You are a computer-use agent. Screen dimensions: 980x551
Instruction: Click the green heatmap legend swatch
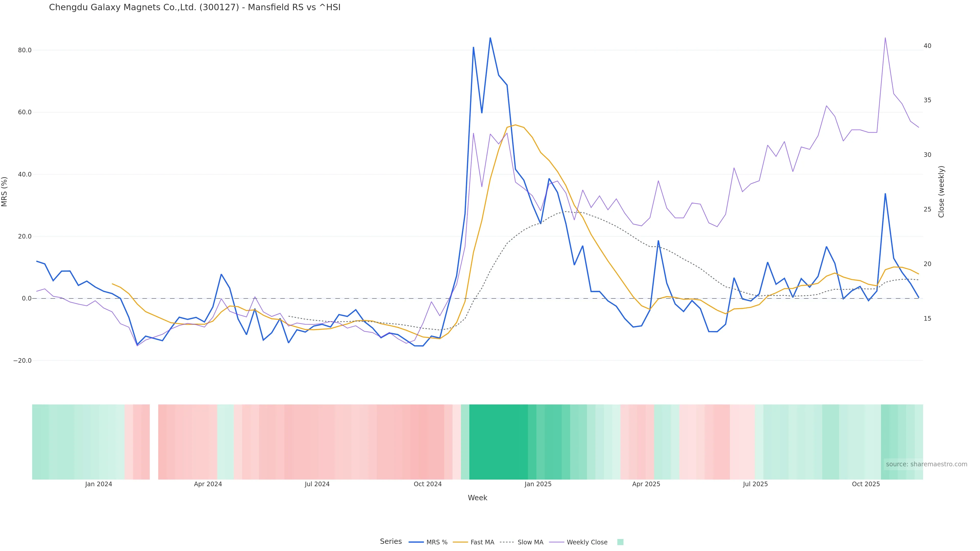(620, 542)
